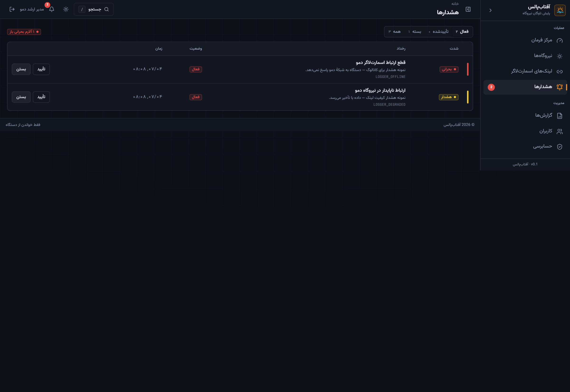Click بستن for LOGGER_OFFLINE alarm
The width and height of the screenshot is (570, 392).
pos(21,69)
